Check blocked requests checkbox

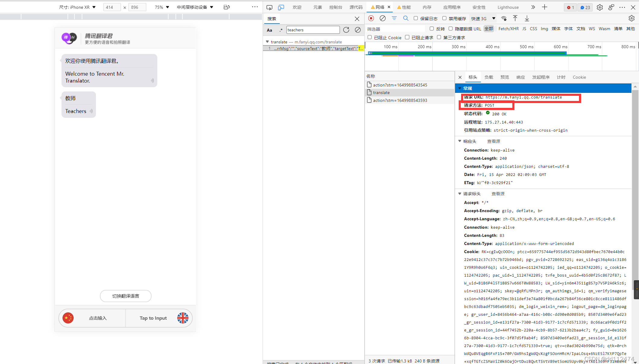407,37
